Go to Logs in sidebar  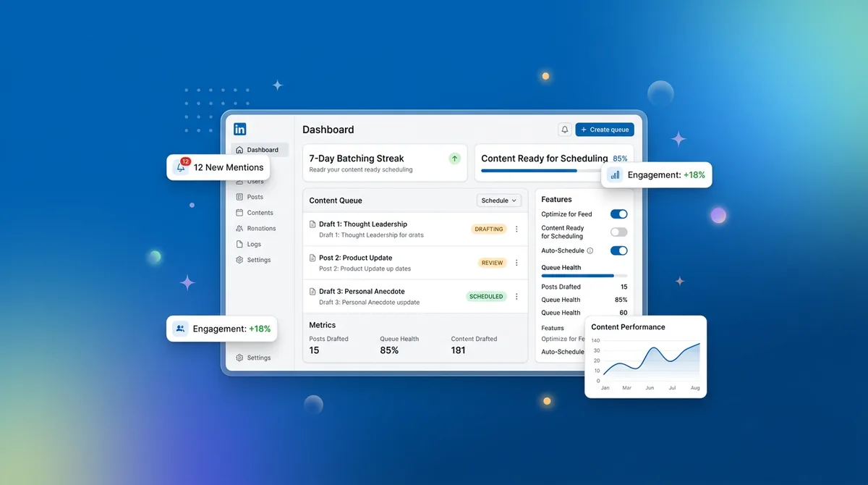[x=253, y=245]
